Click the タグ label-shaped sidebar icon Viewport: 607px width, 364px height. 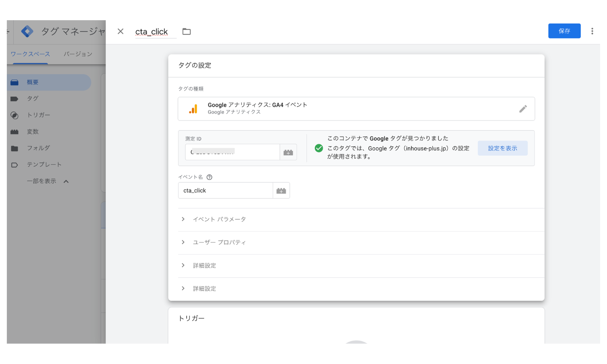(15, 99)
